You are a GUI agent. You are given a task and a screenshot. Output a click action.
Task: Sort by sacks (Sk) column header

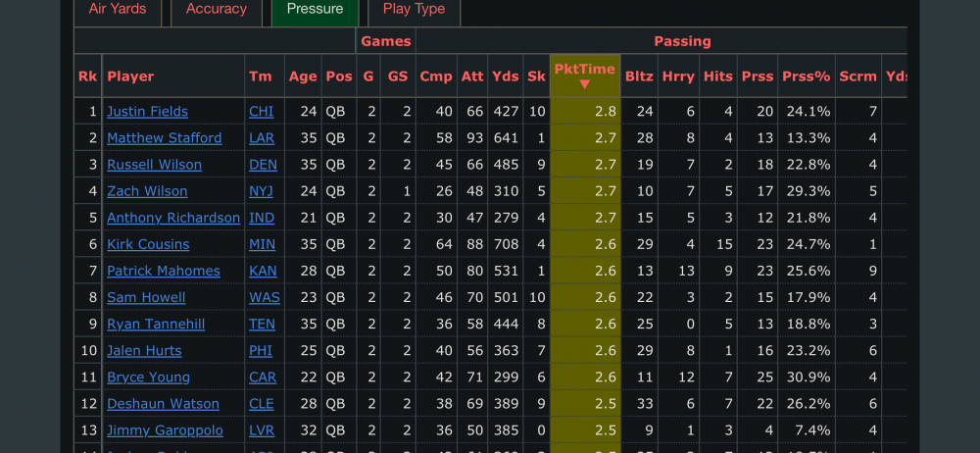pyautogui.click(x=536, y=76)
